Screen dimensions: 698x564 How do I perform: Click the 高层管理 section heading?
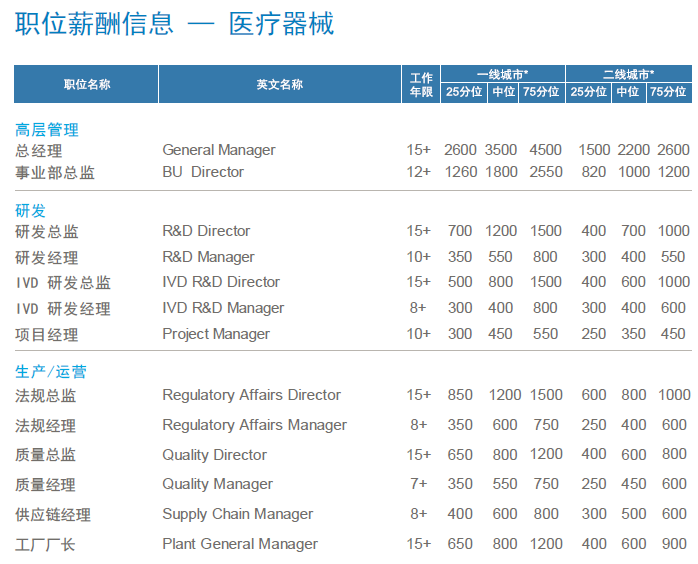[x=47, y=129]
